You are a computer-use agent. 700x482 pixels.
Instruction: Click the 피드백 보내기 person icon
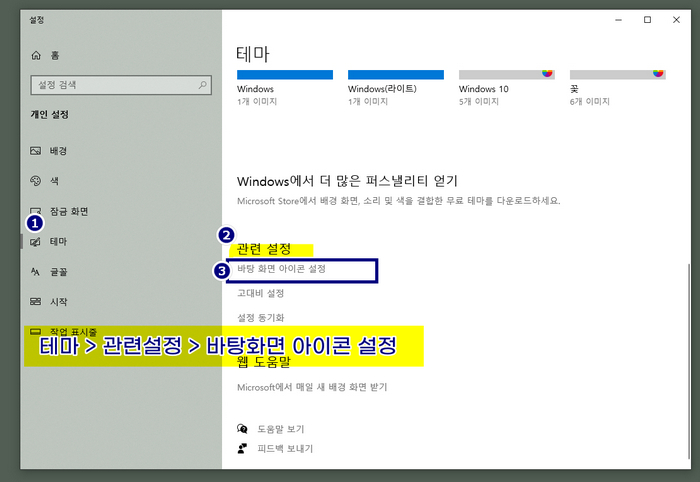coord(242,448)
